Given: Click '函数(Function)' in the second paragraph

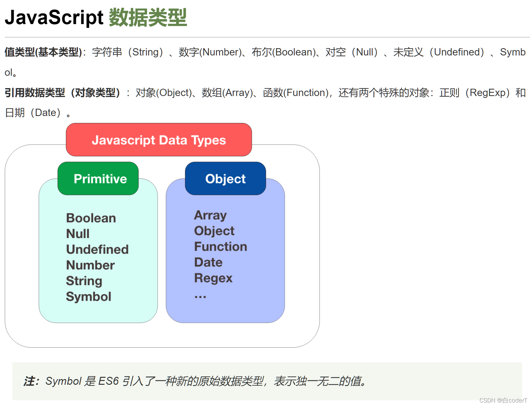Looking at the screenshot, I should pyautogui.click(x=296, y=93).
